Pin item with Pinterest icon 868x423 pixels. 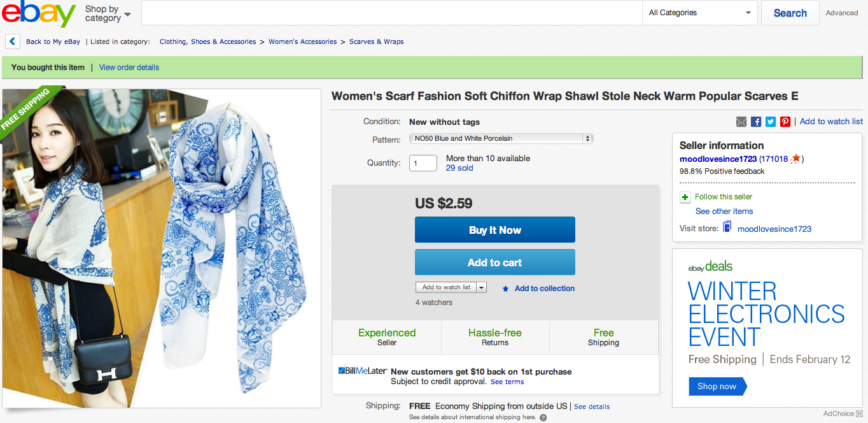(x=785, y=122)
